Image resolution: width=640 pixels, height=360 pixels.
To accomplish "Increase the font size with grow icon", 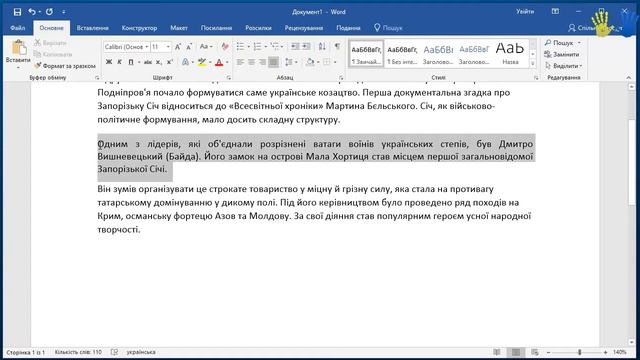I will point(178,47).
